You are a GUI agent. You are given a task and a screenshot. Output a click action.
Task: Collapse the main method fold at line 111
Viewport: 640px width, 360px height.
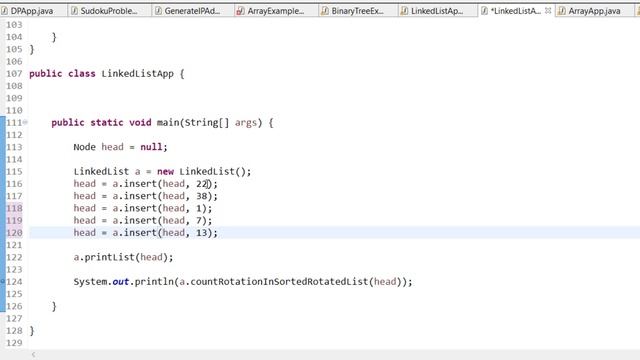click(25, 122)
